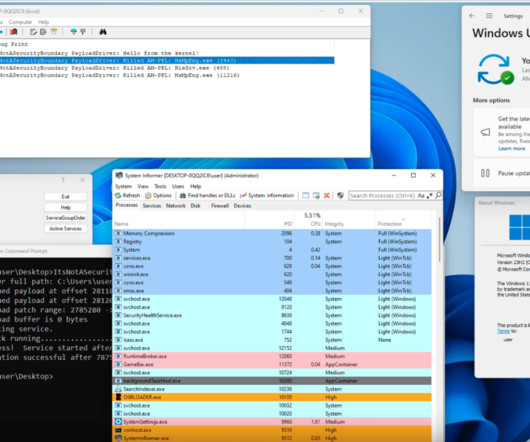Click Find handles or DLLs

207,195
